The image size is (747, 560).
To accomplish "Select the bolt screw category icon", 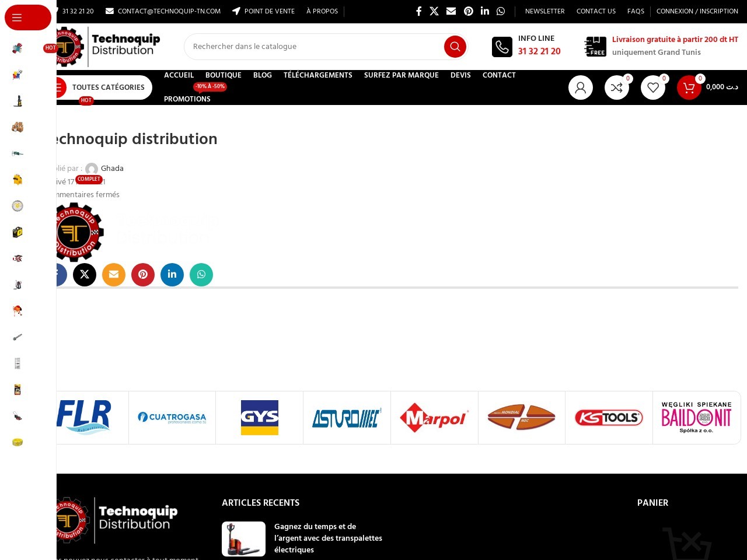I will pos(18,337).
